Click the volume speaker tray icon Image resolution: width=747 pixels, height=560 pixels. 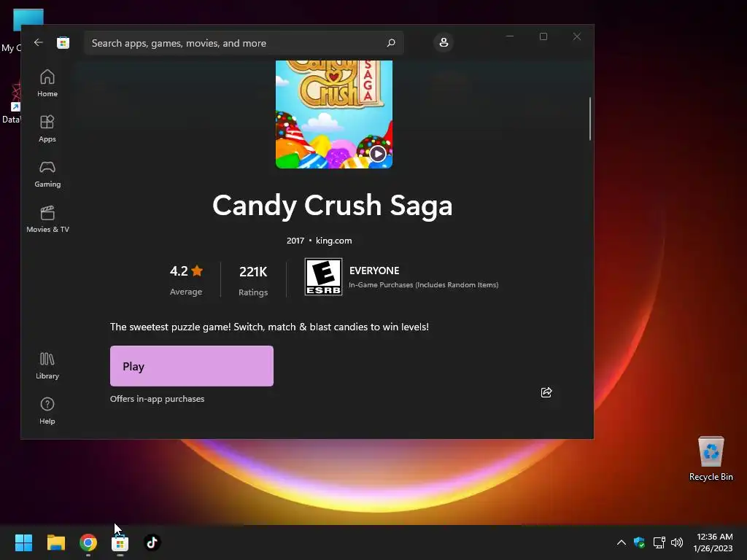677,542
